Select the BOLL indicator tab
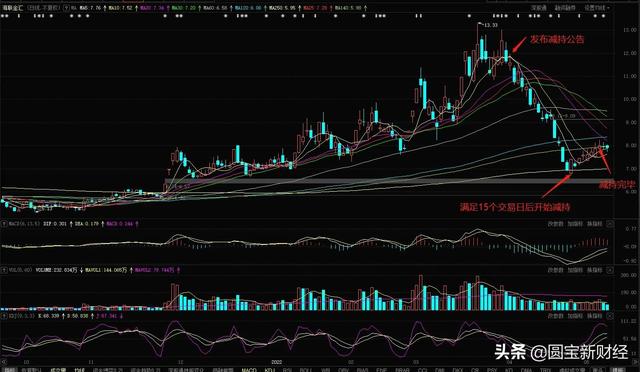640x372 pixels. click(x=306, y=370)
